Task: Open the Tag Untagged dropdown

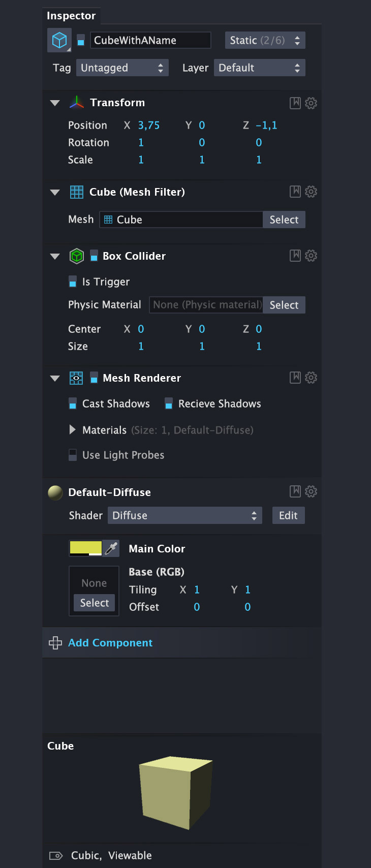Action: coord(122,68)
